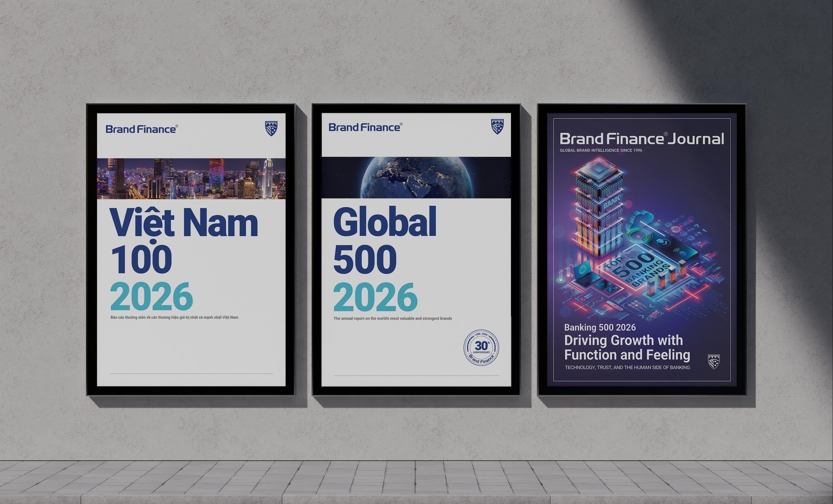Click the night city skyline photo
This screenshot has height=504, width=833.
[x=191, y=178]
